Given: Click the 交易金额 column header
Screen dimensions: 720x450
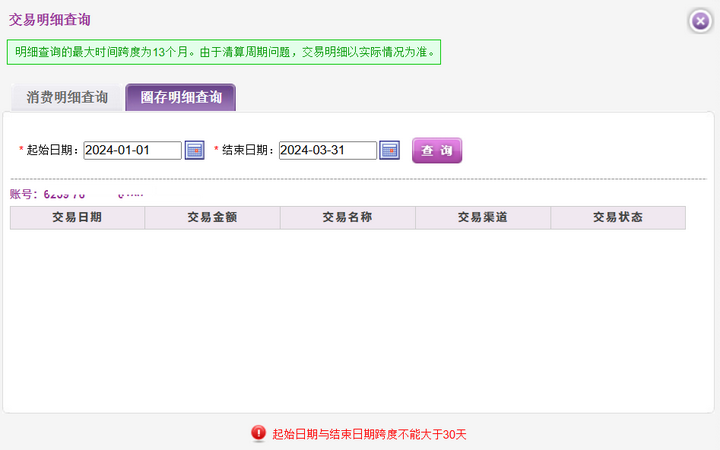Looking at the screenshot, I should point(212,217).
